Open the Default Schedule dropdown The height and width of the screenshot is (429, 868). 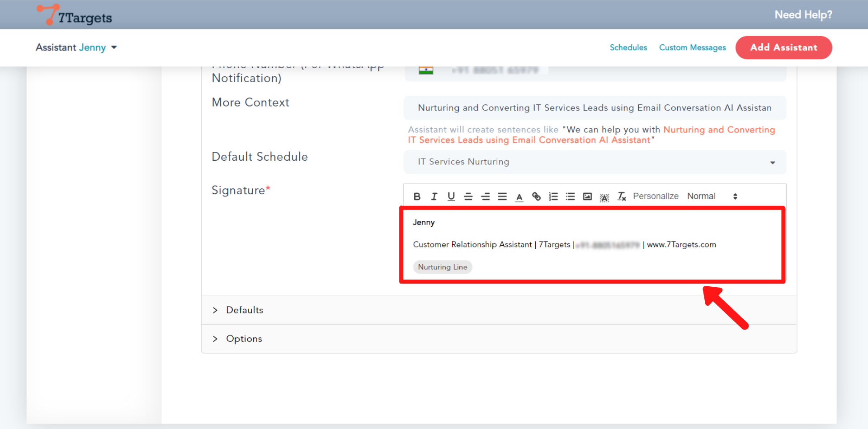click(594, 162)
